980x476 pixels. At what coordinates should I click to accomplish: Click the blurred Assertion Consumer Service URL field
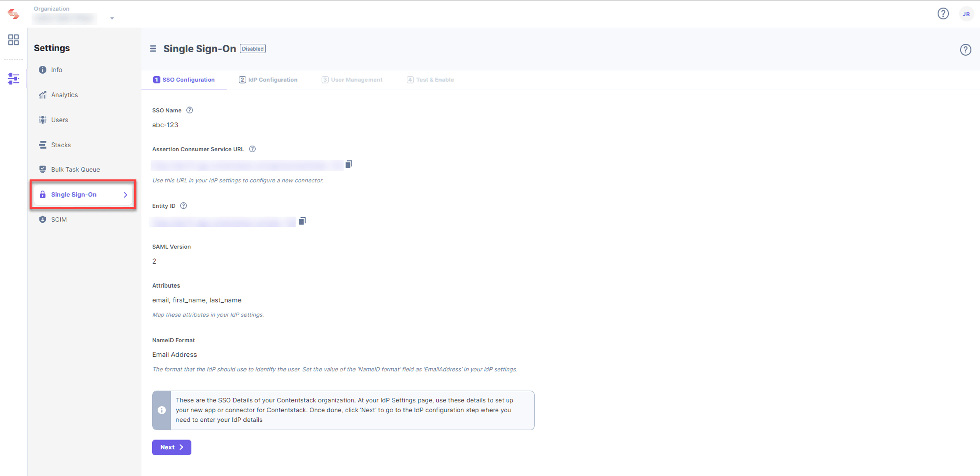coord(247,165)
